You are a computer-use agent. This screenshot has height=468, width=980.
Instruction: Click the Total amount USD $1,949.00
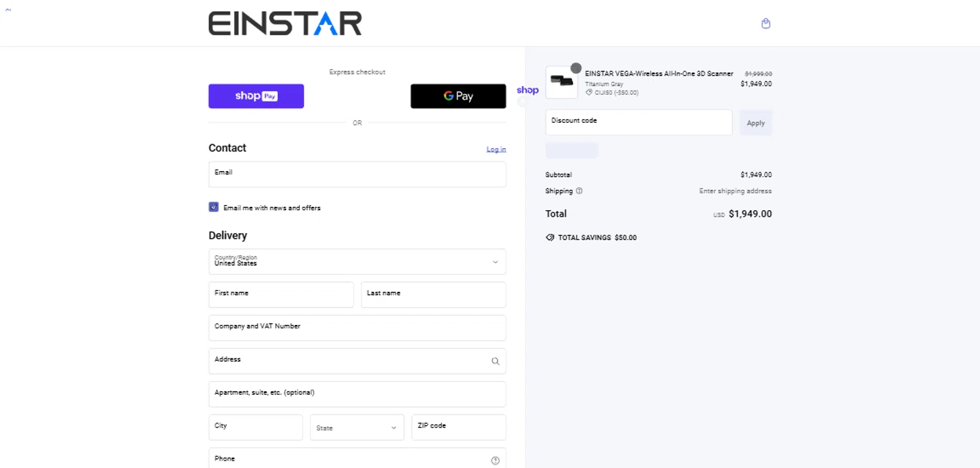pos(743,214)
